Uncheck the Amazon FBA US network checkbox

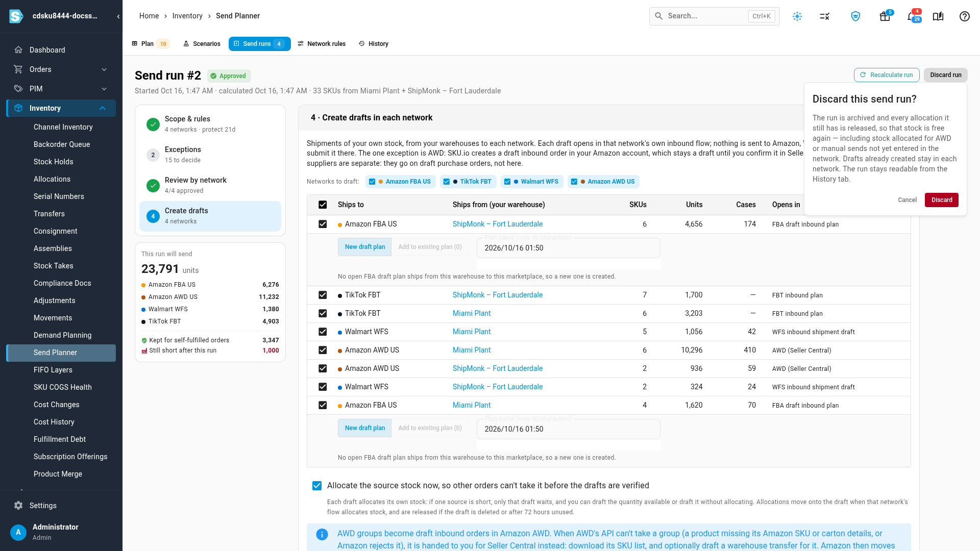372,182
